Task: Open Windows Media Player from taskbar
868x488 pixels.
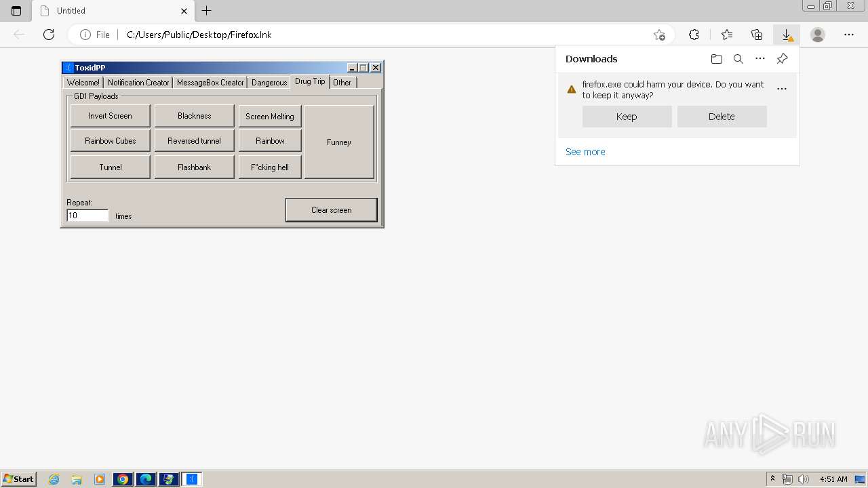Action: click(x=100, y=479)
